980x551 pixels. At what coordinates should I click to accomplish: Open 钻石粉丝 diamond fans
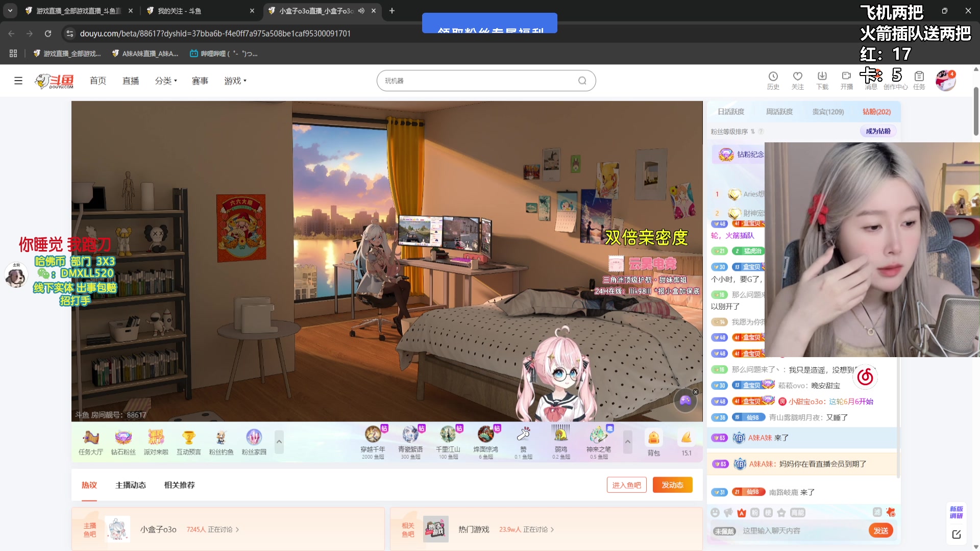(x=124, y=442)
